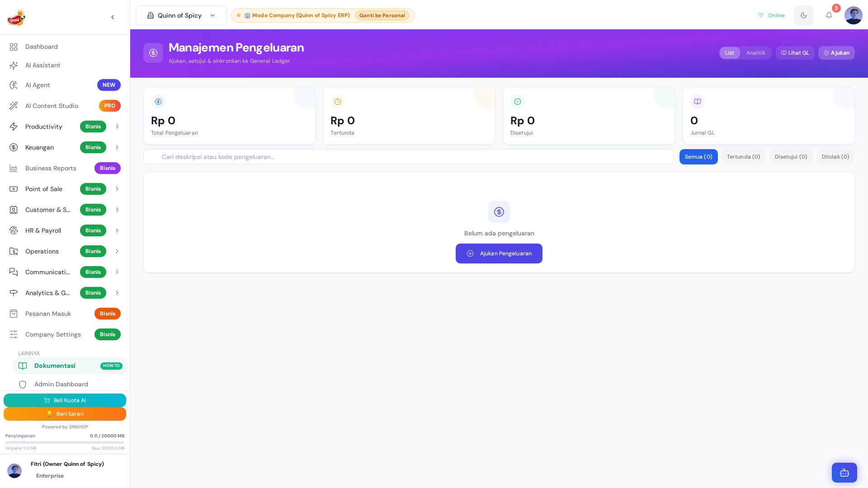868x488 pixels.
Task: Select the Ditolak (0) filter
Action: coord(835,157)
